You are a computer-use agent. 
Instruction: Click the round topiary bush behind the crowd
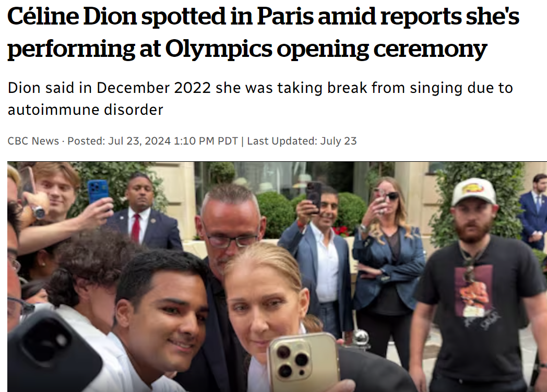coord(277,215)
